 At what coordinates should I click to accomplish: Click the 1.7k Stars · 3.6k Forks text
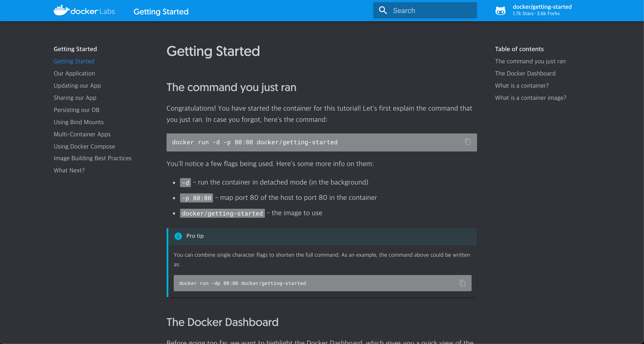536,14
